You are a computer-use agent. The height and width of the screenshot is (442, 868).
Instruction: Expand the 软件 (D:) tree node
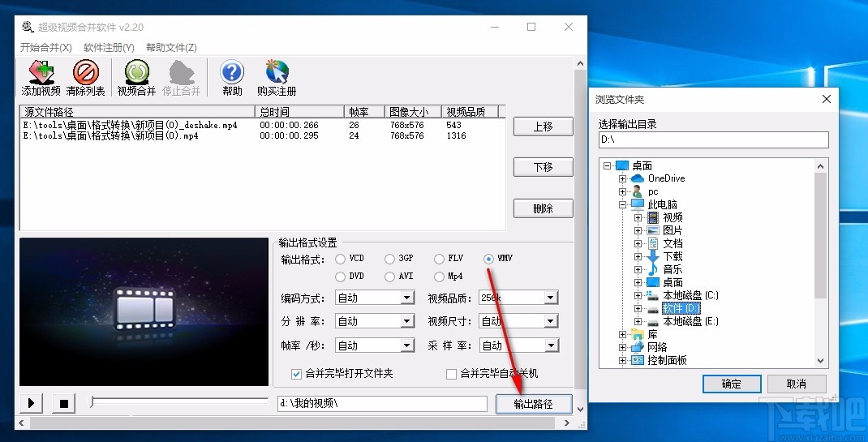[x=638, y=308]
